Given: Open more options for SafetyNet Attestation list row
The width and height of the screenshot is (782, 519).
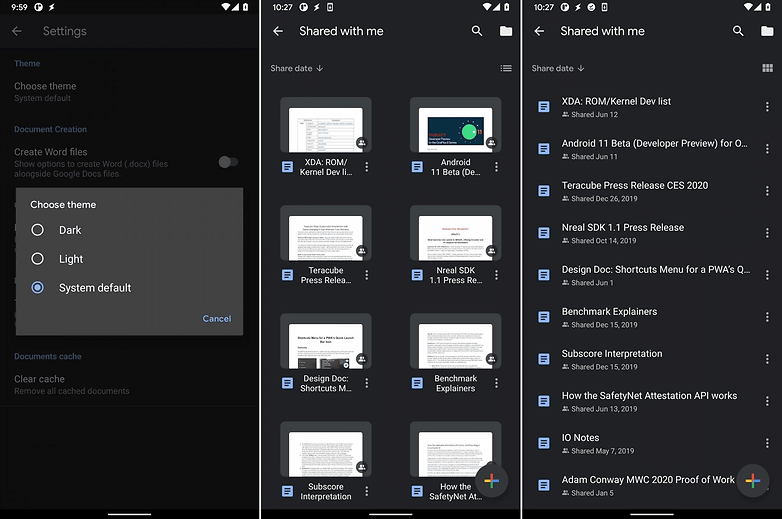Looking at the screenshot, I should (x=767, y=401).
